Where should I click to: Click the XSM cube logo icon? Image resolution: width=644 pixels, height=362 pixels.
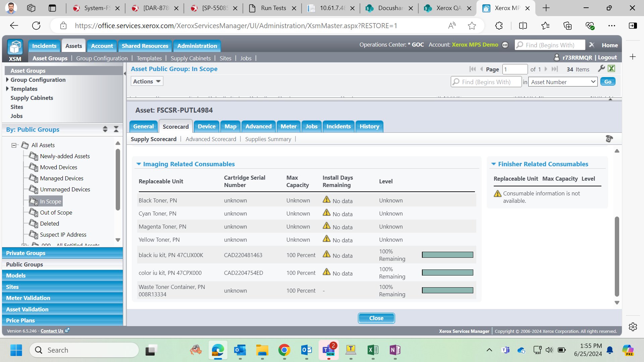pos(15,47)
